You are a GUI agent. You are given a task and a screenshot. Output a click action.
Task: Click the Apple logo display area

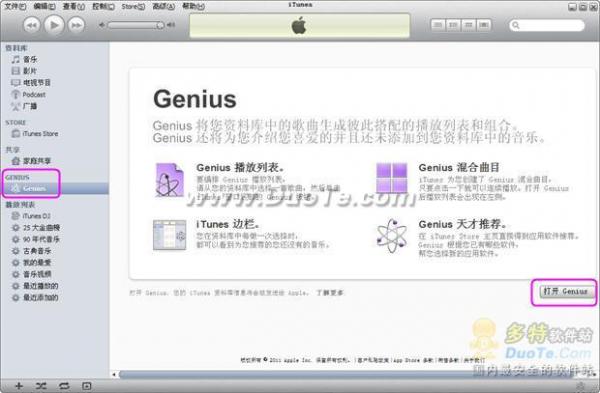click(300, 26)
